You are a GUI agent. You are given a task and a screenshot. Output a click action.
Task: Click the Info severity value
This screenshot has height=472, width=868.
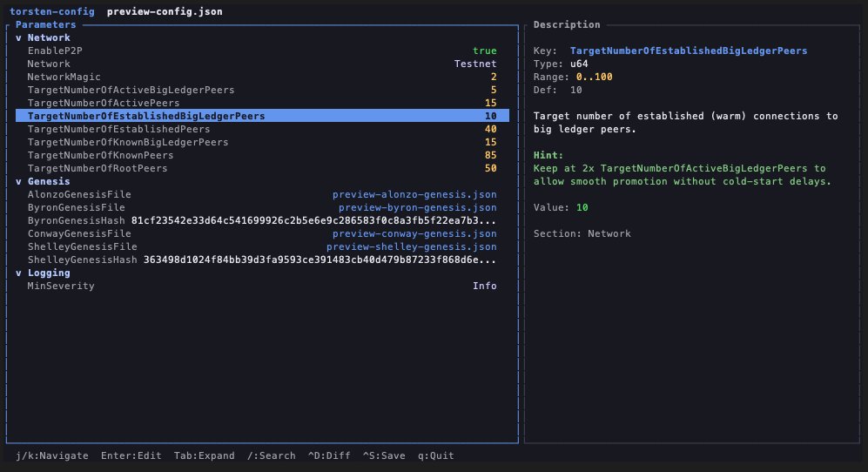(484, 286)
